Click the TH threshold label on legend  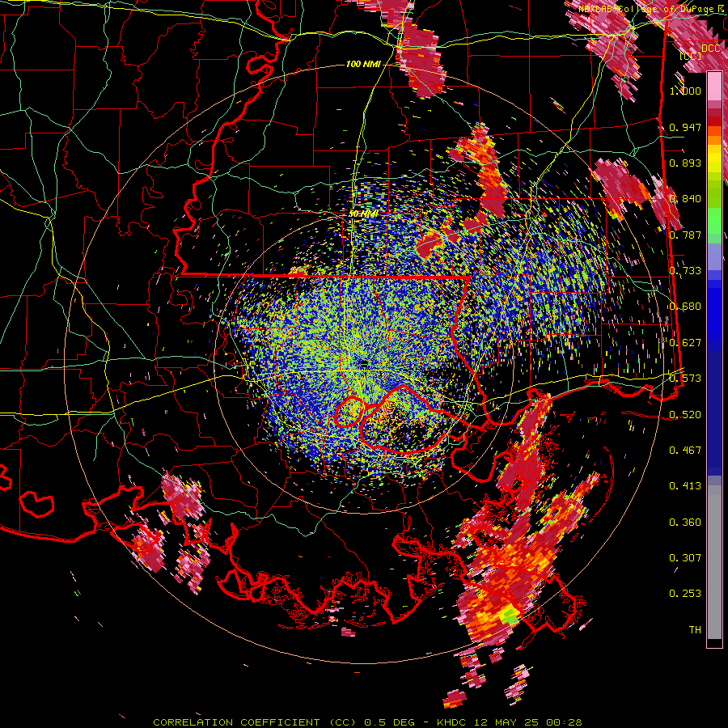pyautogui.click(x=695, y=629)
